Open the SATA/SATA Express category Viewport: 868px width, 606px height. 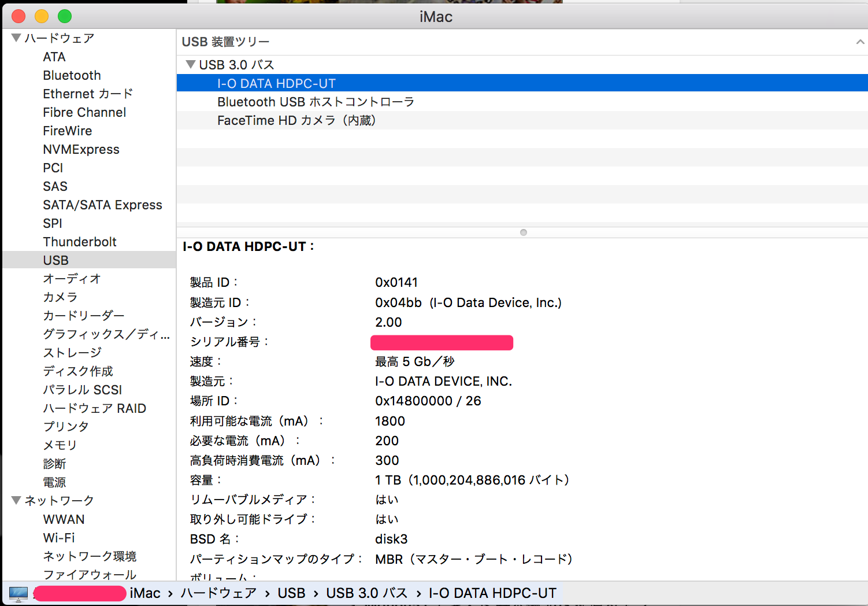[x=102, y=205]
